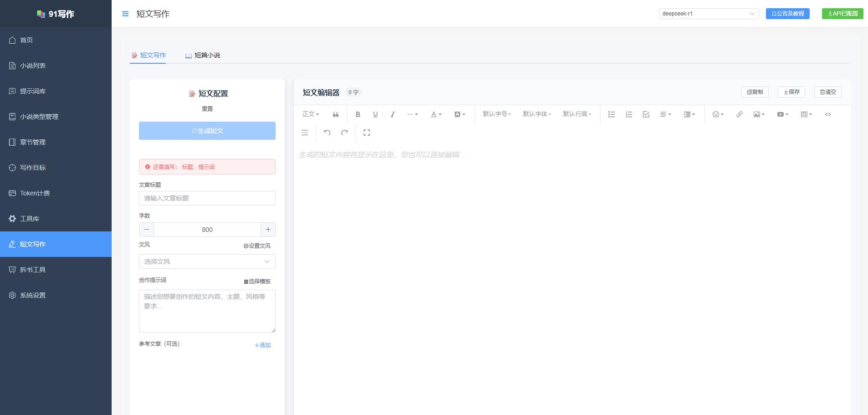Open Token计费 in sidebar
This screenshot has width=868, height=415.
pos(56,193)
